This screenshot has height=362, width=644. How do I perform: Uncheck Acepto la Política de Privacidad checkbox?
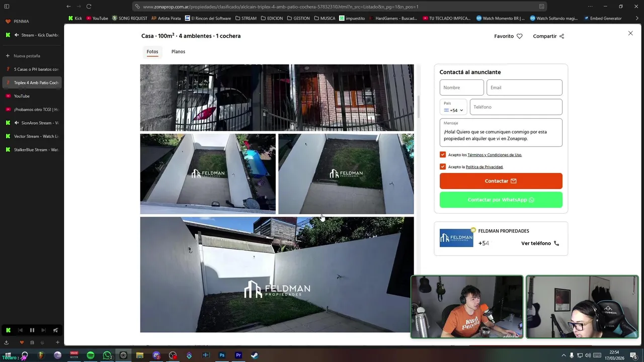443,166
